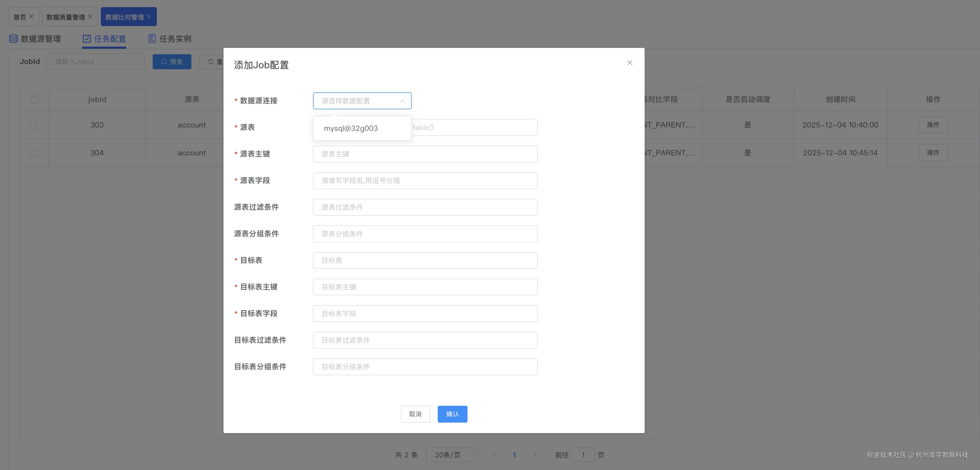
Task: Choose mysql@32g003 from dropdown list
Action: pos(351,128)
